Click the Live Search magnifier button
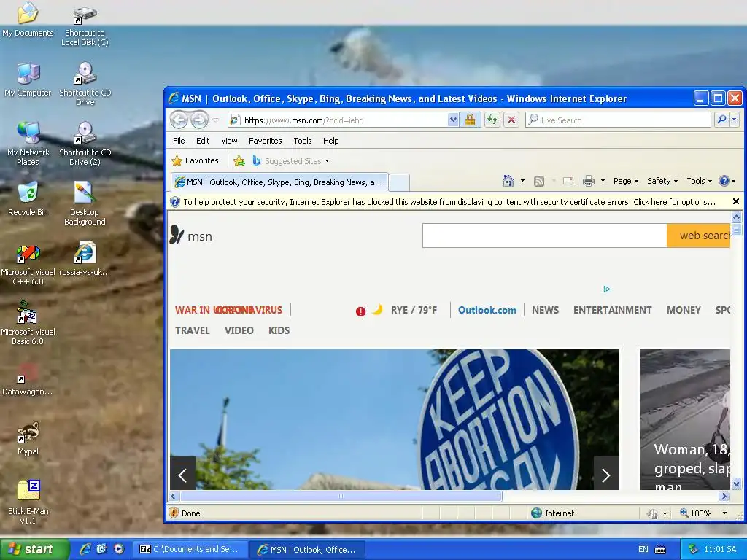This screenshot has width=747, height=560. coord(721,120)
